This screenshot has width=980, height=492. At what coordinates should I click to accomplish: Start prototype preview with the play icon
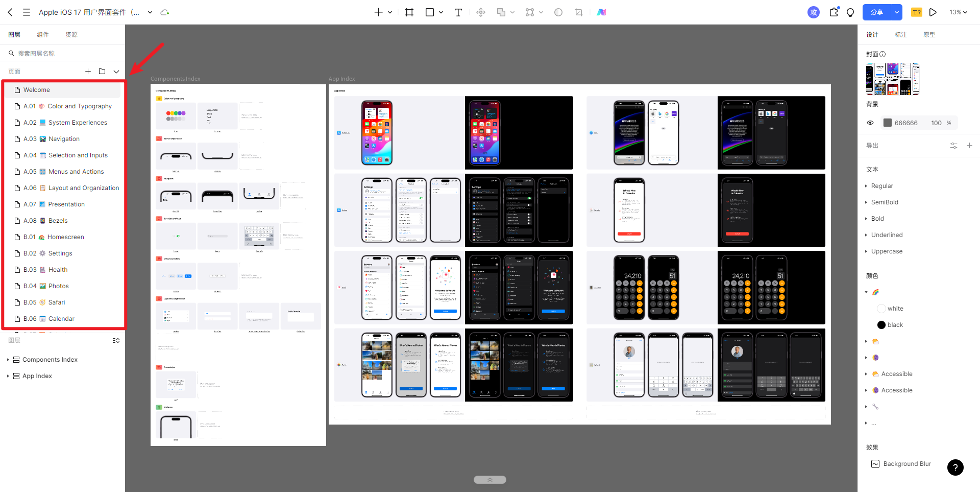coord(933,12)
